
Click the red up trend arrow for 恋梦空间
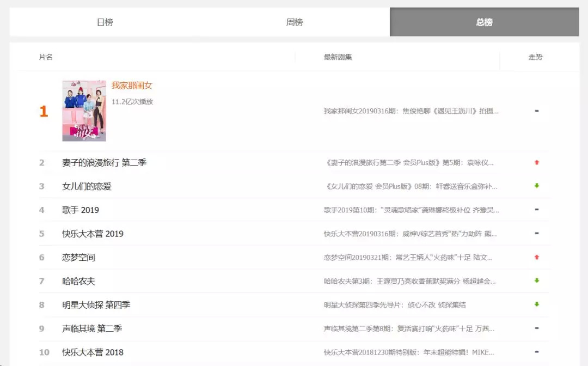coord(537,257)
